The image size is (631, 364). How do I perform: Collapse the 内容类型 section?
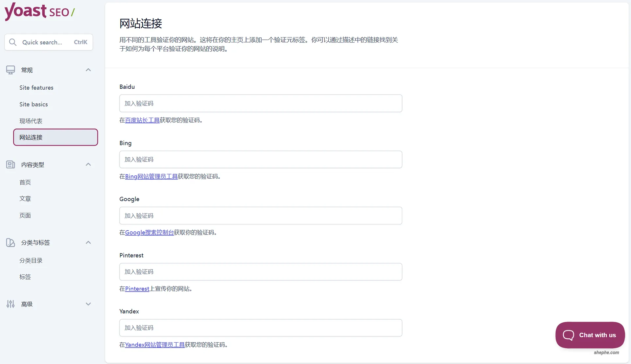coord(88,164)
